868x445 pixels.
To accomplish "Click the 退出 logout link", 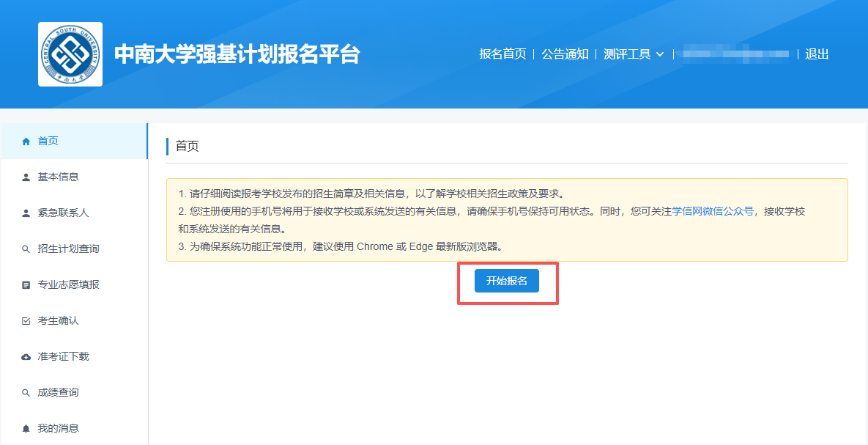I will 817,54.
